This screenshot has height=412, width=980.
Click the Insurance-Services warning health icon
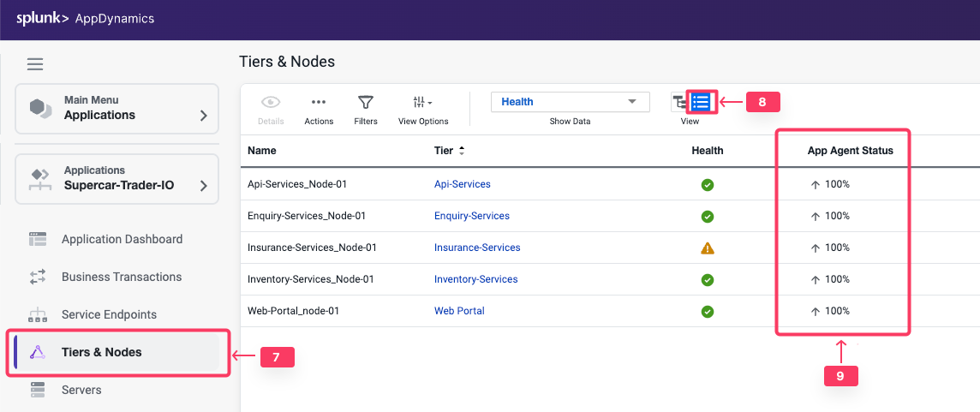pyautogui.click(x=708, y=248)
